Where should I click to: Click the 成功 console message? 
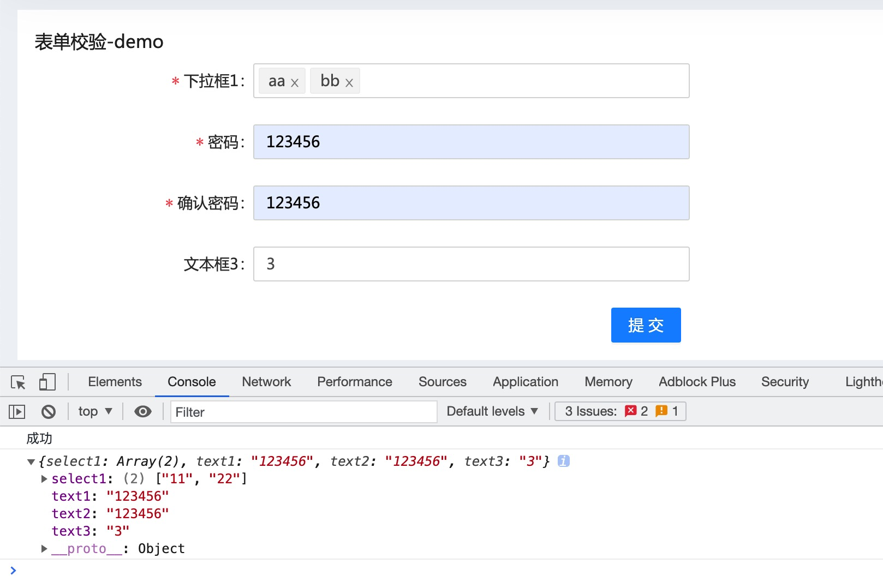pos(39,439)
